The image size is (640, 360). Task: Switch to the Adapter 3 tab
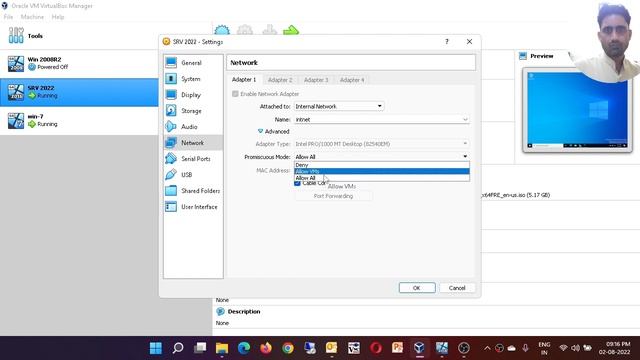click(316, 80)
